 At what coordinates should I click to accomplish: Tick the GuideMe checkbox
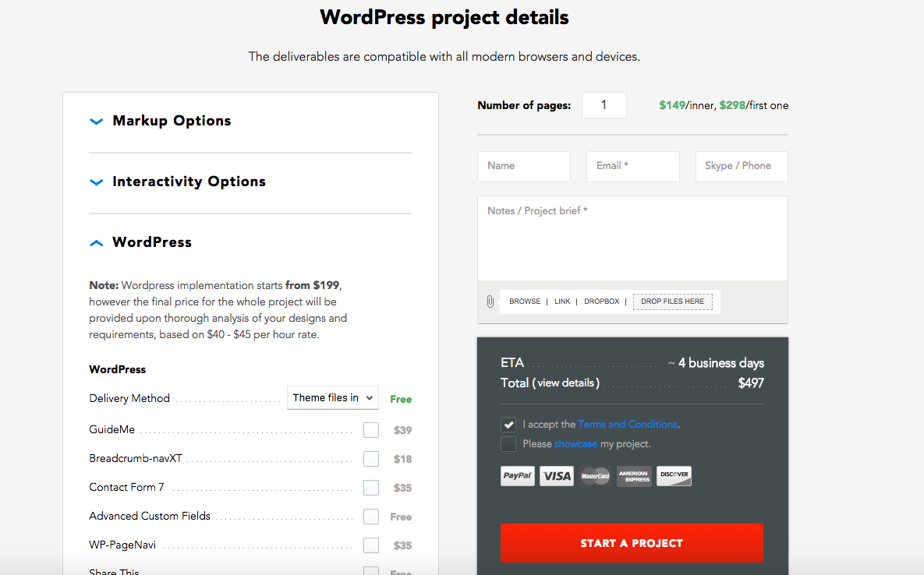click(x=370, y=430)
